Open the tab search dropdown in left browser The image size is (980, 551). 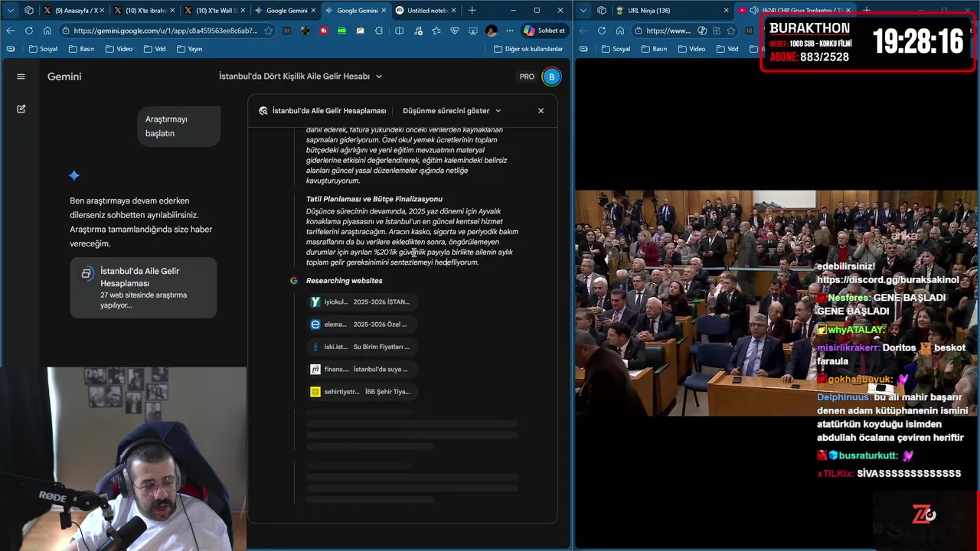point(10,10)
